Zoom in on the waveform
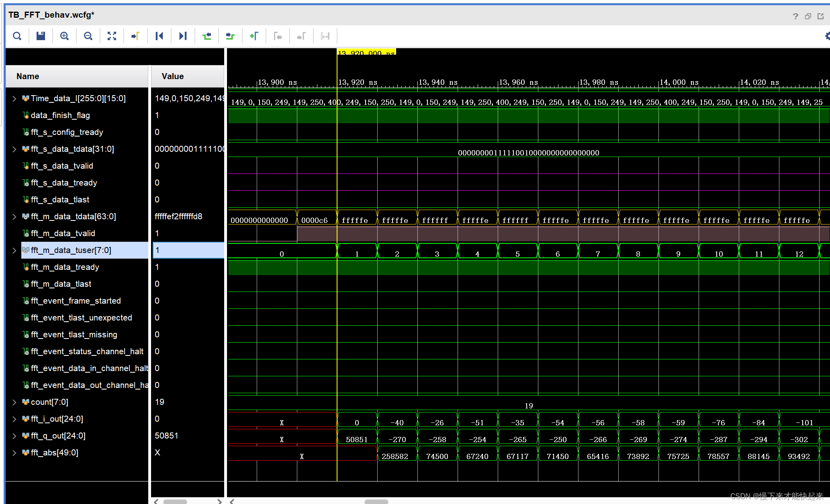 point(64,36)
